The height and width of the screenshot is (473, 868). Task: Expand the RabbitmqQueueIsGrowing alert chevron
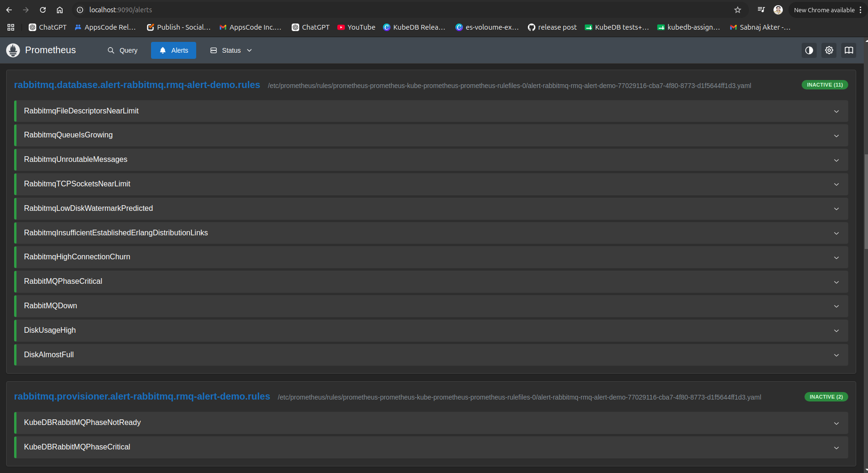[x=836, y=136]
